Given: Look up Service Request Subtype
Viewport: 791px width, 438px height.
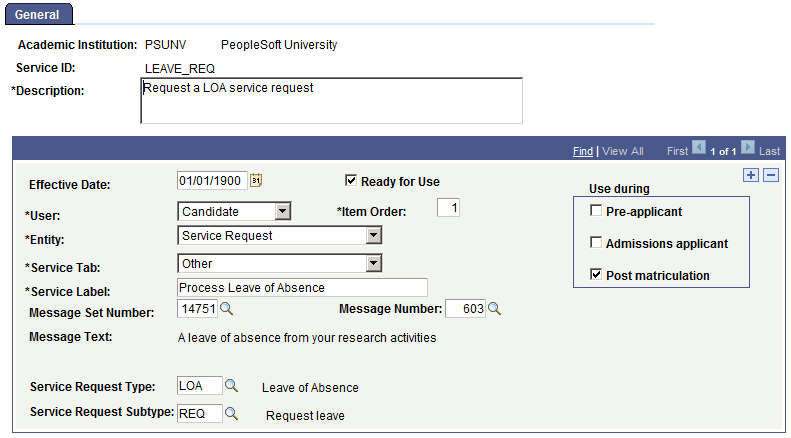Looking at the screenshot, I should (x=232, y=413).
